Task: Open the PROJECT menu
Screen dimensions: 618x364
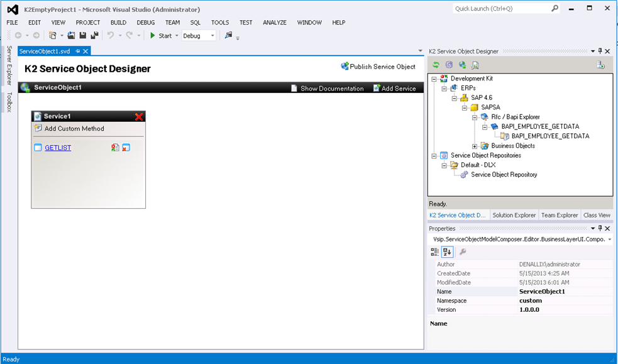Action: coord(88,23)
